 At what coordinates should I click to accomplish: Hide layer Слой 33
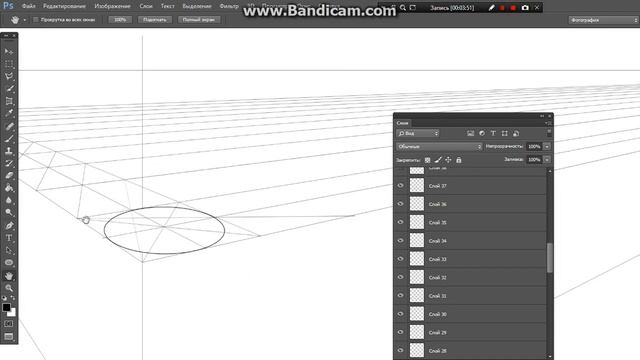coord(401,259)
